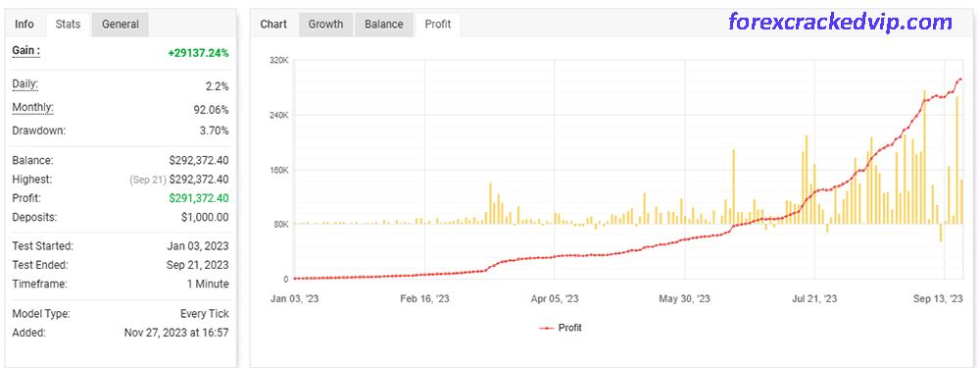The width and height of the screenshot is (980, 368).
Task: Click the Drawdown label
Action: 39,131
